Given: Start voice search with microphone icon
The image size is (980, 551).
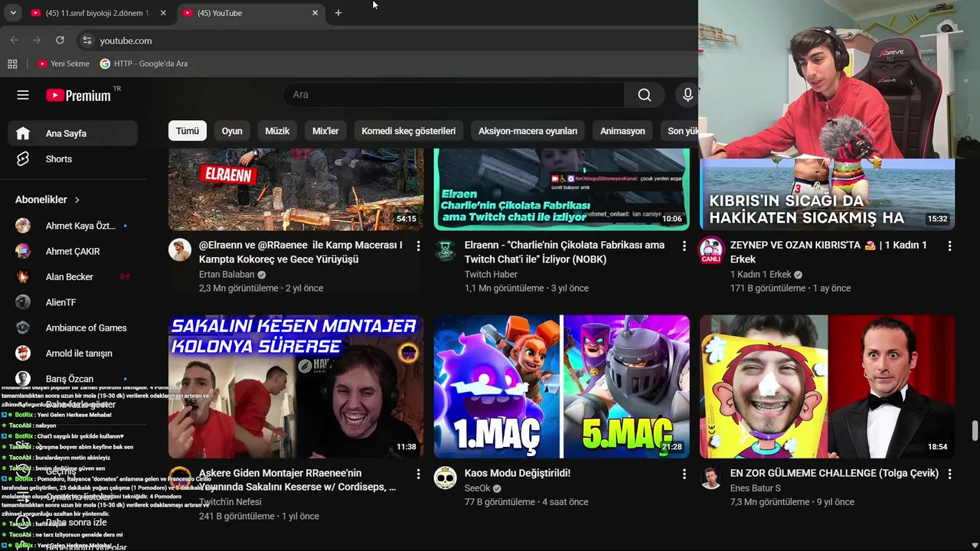Looking at the screenshot, I should tap(688, 95).
